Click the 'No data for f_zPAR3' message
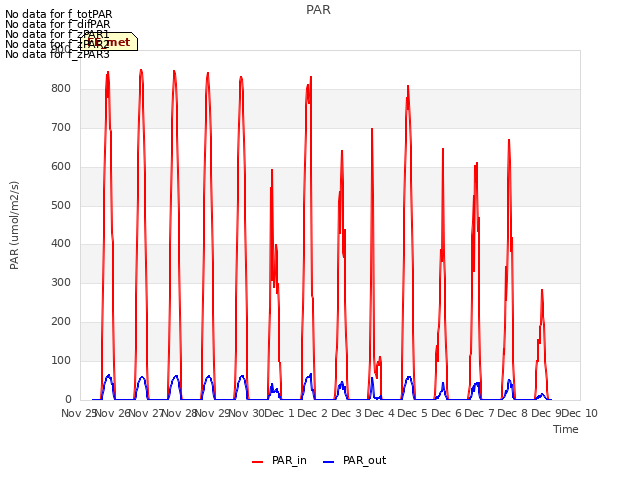 58,54
